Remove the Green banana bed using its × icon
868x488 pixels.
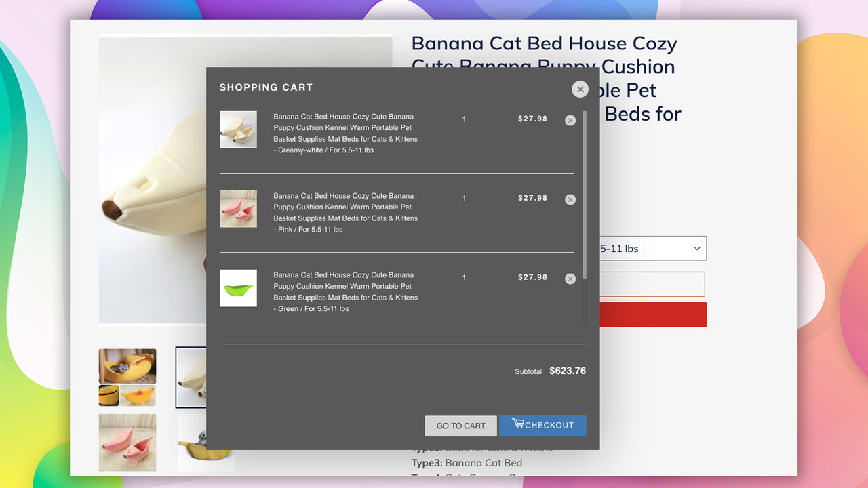pyautogui.click(x=570, y=279)
